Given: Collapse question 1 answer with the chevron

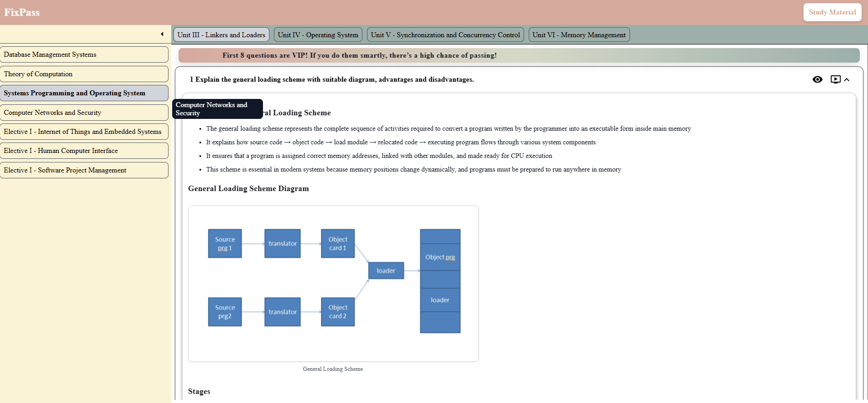Looking at the screenshot, I should pos(847,80).
